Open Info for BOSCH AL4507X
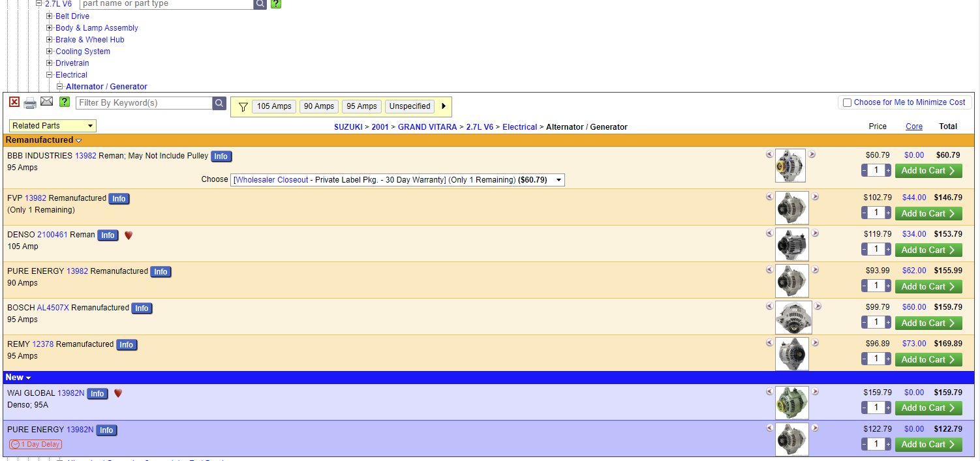 click(142, 308)
